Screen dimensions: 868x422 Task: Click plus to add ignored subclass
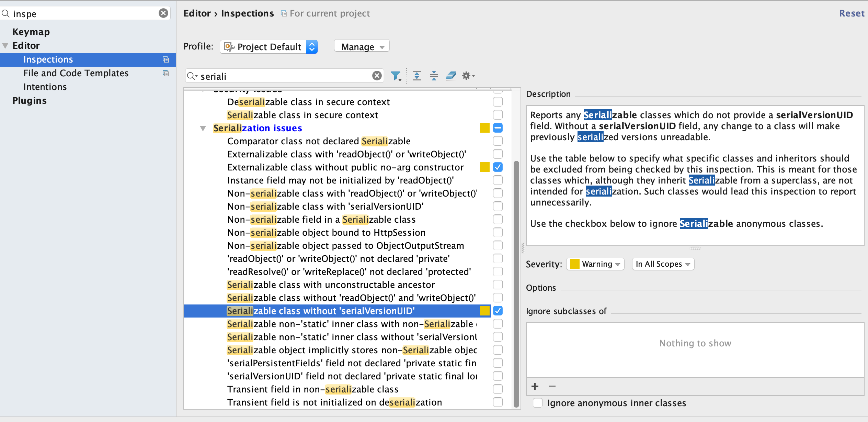[535, 386]
